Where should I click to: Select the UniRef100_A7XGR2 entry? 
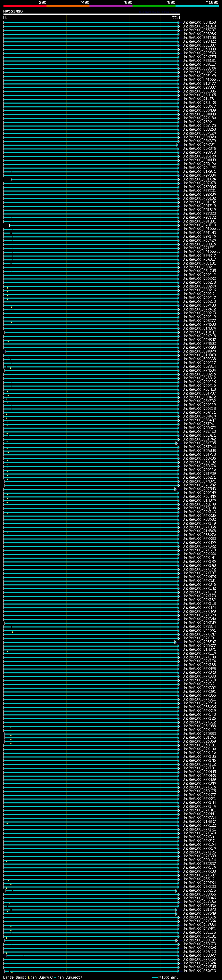pos(199,546)
